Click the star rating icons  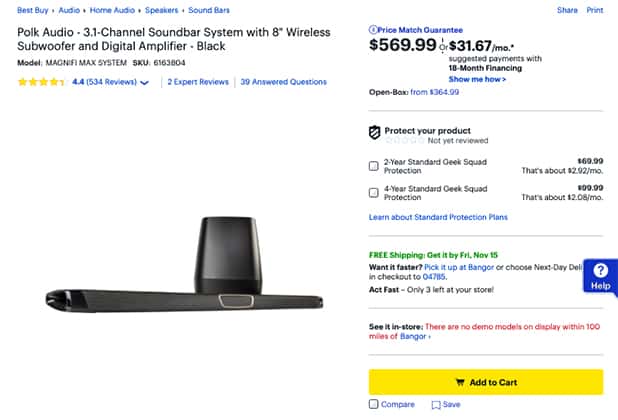(41, 82)
